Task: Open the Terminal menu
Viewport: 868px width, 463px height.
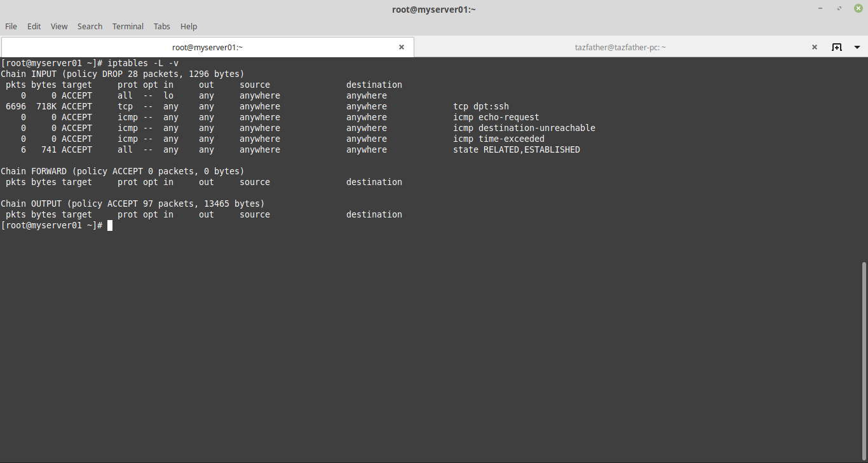Action: coord(128,26)
